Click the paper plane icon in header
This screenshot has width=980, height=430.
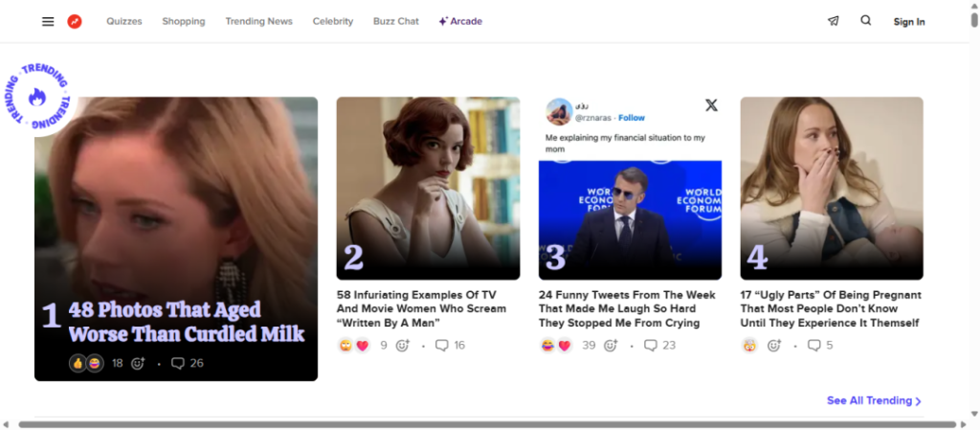pyautogui.click(x=834, y=21)
